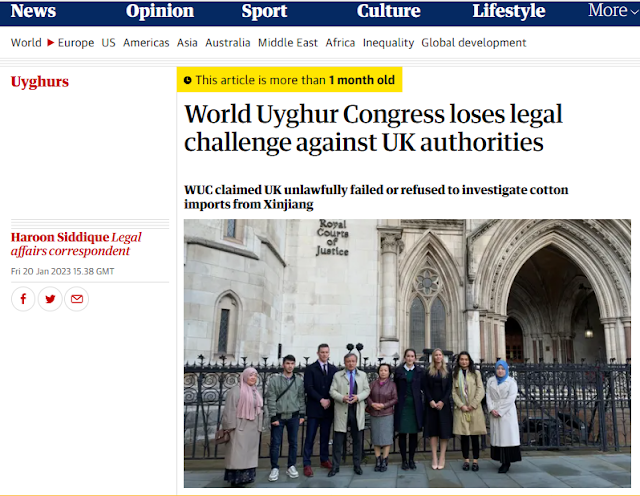This screenshot has height=496, width=640.
Task: Share article on Facebook
Action: (23, 299)
